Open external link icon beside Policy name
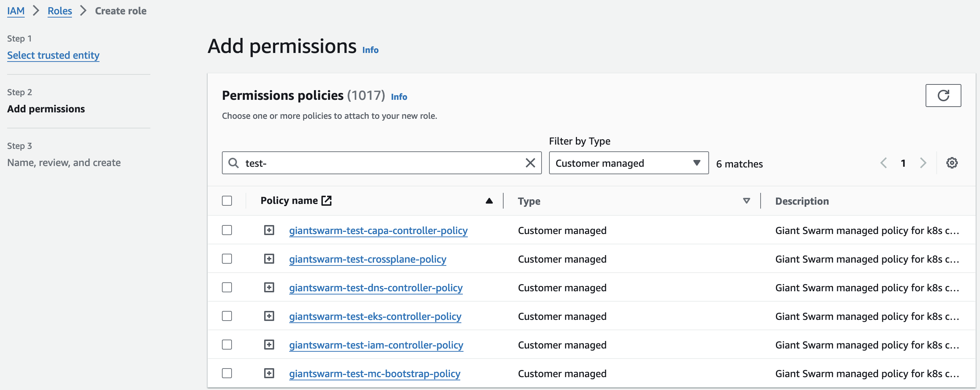 [x=326, y=200]
